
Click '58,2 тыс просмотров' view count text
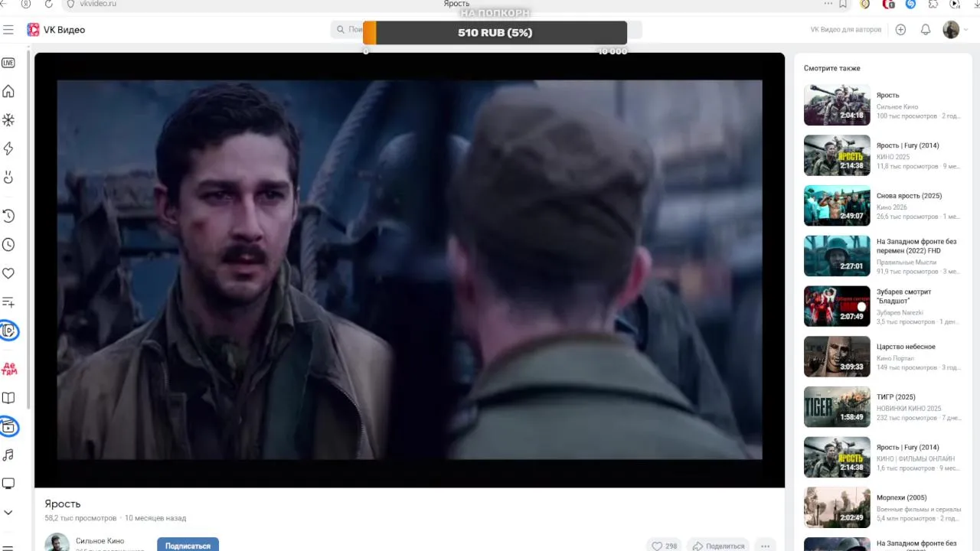click(80, 518)
